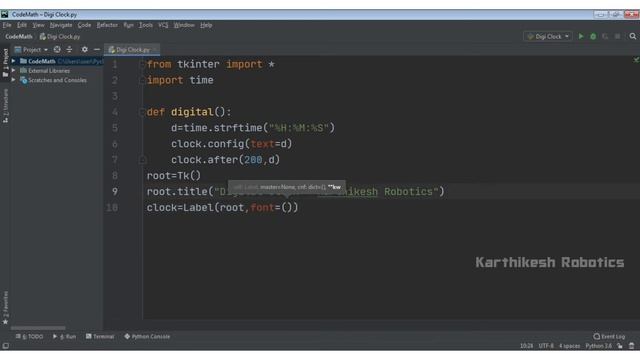Open the Project view dropdown
This screenshot has width=640, height=360.
click(x=31, y=49)
